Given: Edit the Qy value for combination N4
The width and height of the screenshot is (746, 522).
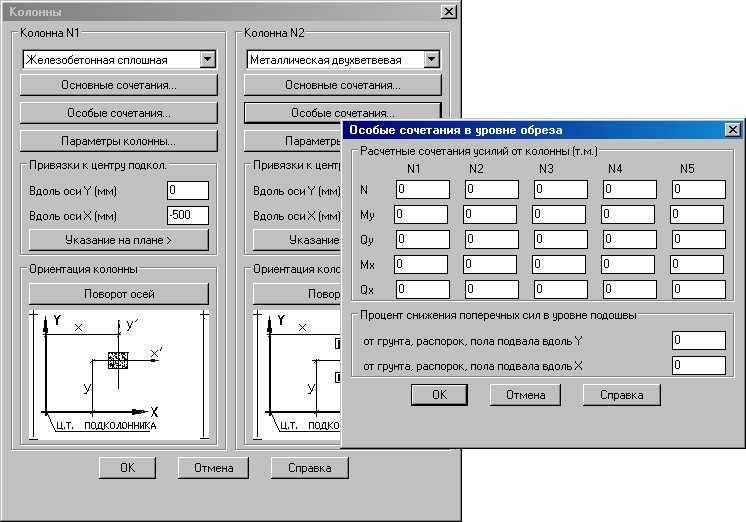Looking at the screenshot, I should tap(630, 239).
